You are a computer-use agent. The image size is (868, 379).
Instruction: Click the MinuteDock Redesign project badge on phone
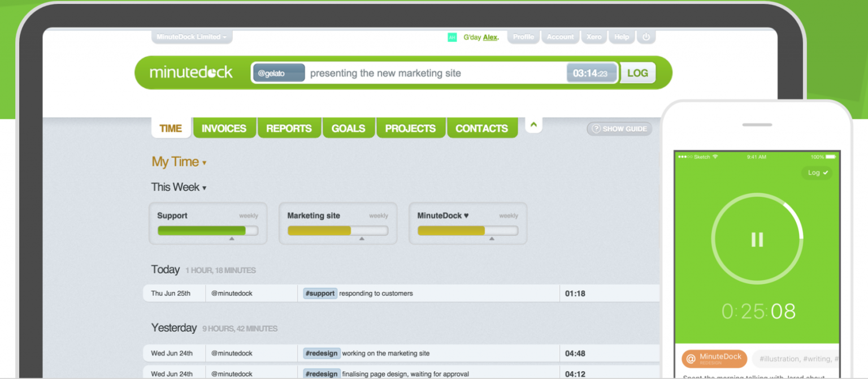714,359
